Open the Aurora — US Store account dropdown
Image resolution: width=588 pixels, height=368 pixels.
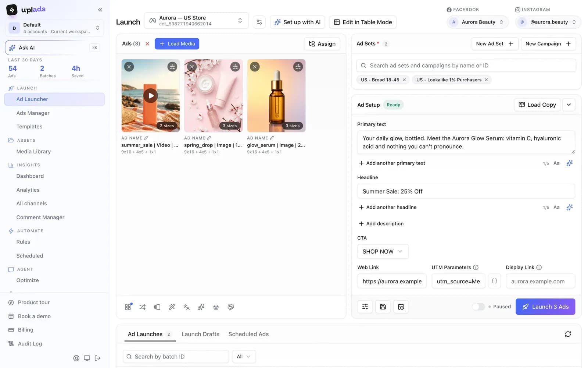tap(196, 21)
